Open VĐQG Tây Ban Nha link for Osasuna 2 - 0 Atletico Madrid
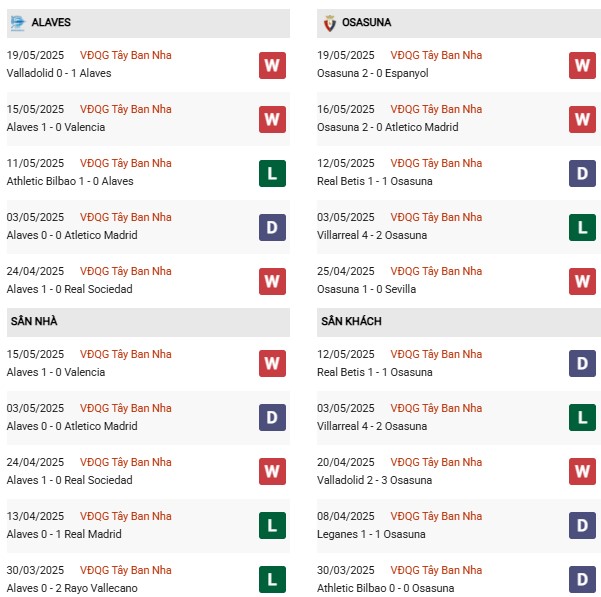 click(x=436, y=109)
